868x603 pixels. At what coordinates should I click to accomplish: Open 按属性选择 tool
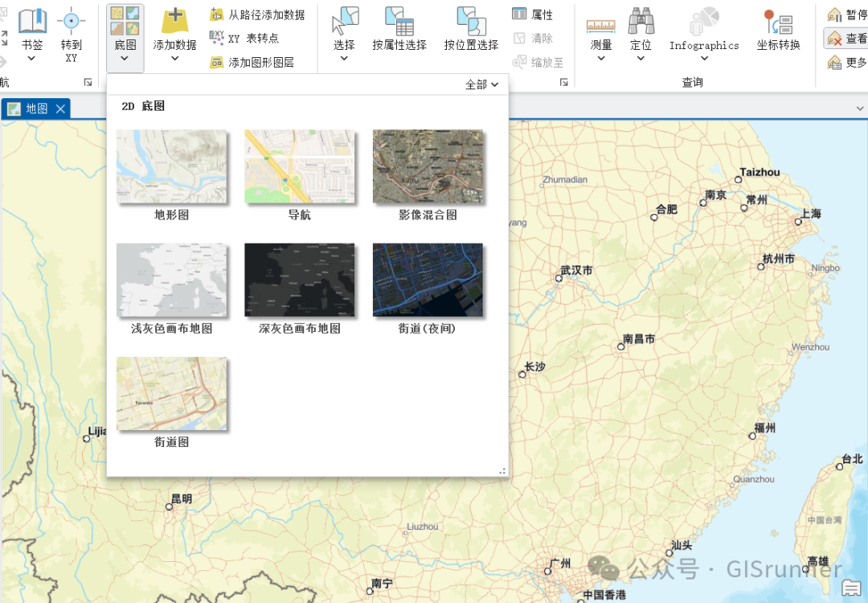(399, 29)
